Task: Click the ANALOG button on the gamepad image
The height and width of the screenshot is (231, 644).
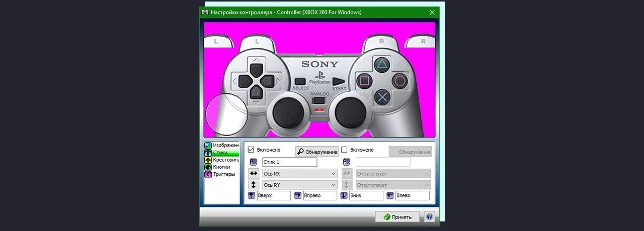Action: (318, 100)
